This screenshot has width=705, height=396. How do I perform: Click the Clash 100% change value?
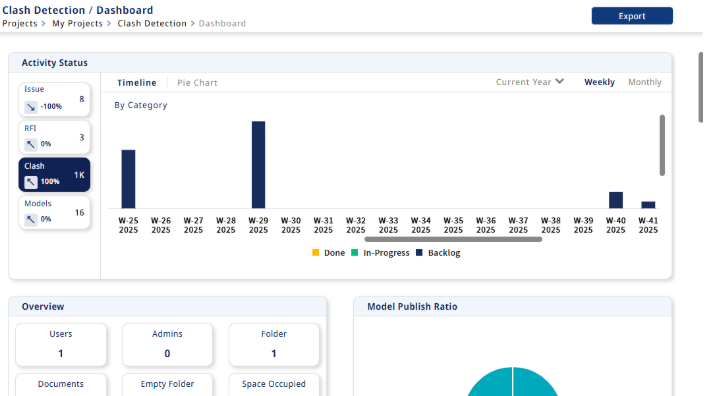50,182
